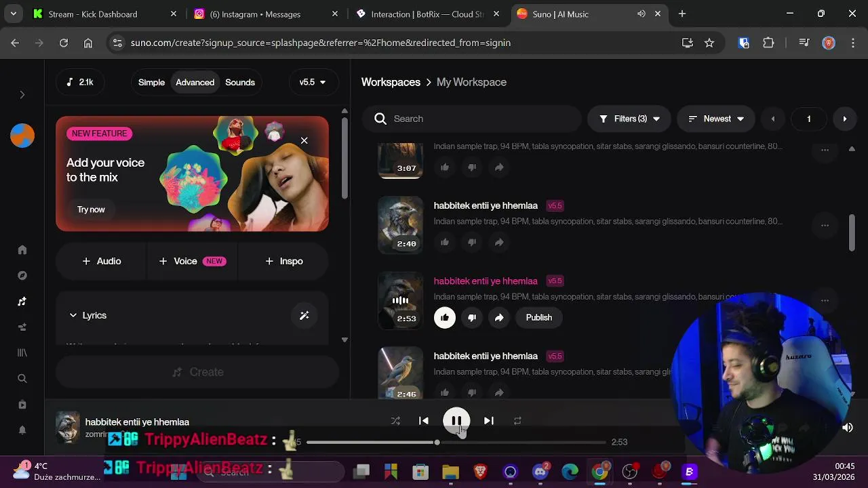
Task: Click the workspace Search field
Action: pyautogui.click(x=471, y=119)
